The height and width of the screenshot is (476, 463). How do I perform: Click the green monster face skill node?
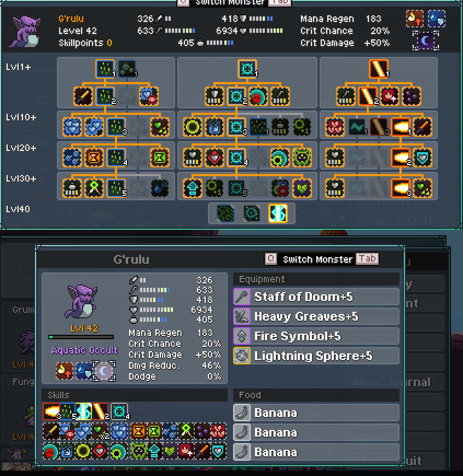coord(302,157)
